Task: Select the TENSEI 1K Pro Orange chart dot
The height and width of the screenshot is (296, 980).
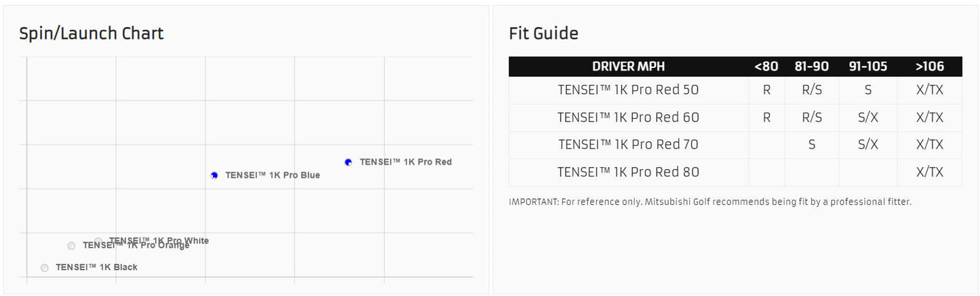Action: point(71,246)
